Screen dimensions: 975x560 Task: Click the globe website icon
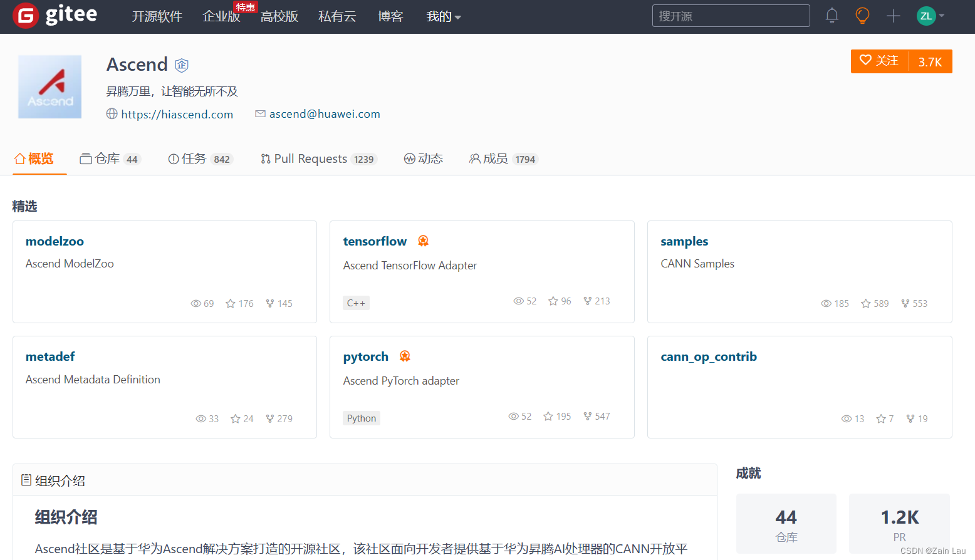[x=112, y=113]
